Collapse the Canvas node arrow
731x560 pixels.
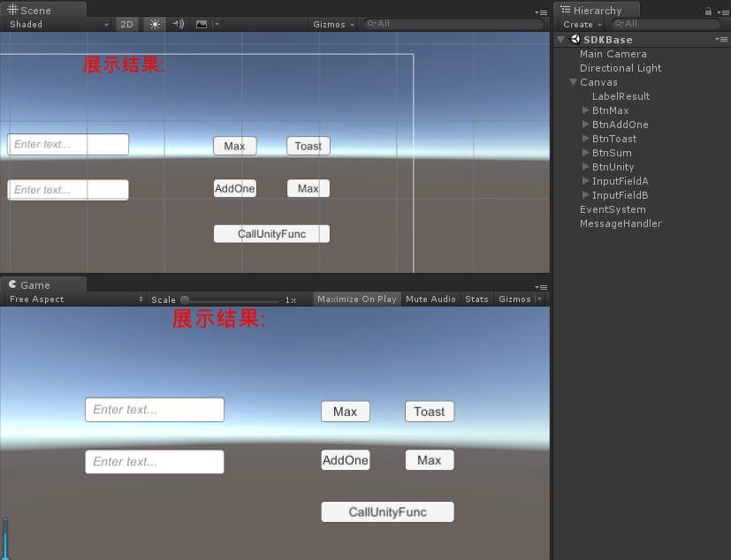(x=574, y=82)
